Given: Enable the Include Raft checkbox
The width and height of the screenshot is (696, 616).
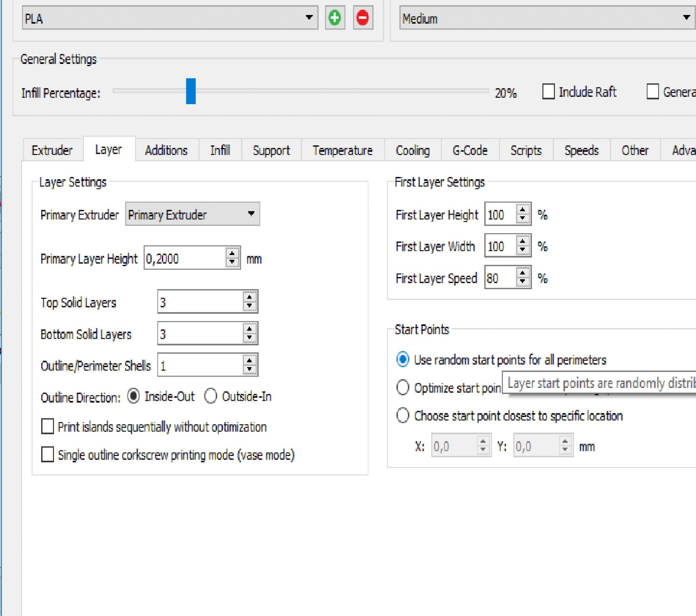Looking at the screenshot, I should click(548, 92).
